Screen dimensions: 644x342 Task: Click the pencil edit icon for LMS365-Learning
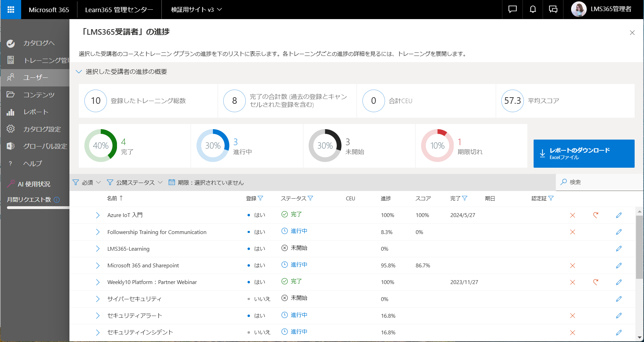(x=619, y=249)
